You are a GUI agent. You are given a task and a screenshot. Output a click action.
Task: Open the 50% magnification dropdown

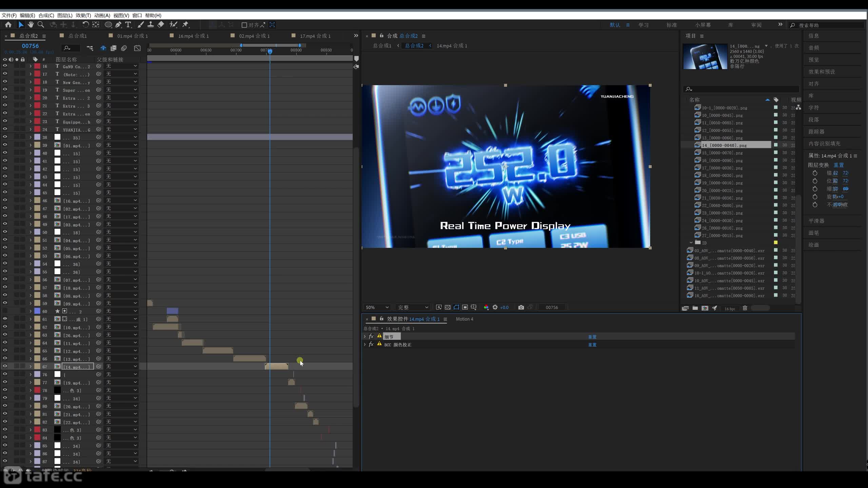(377, 307)
